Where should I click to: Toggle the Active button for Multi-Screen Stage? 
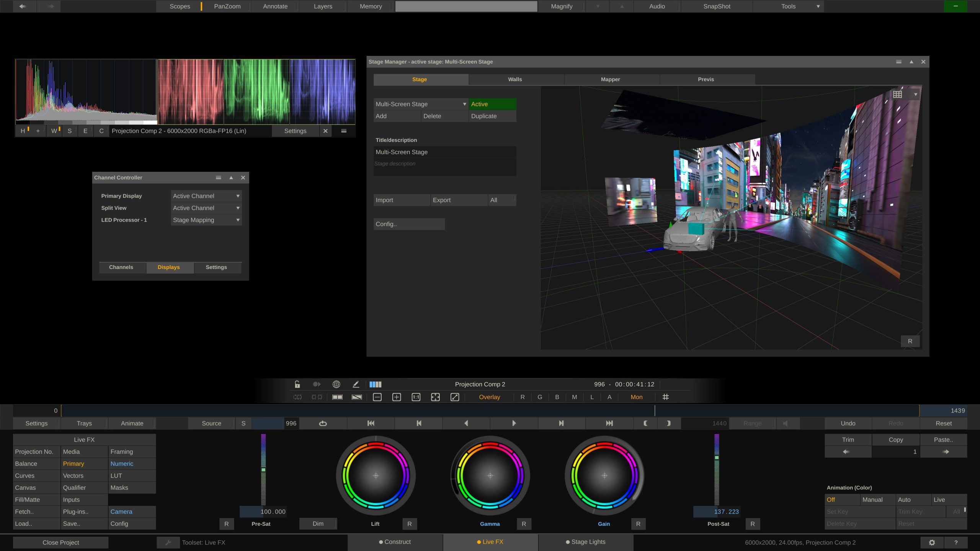492,104
